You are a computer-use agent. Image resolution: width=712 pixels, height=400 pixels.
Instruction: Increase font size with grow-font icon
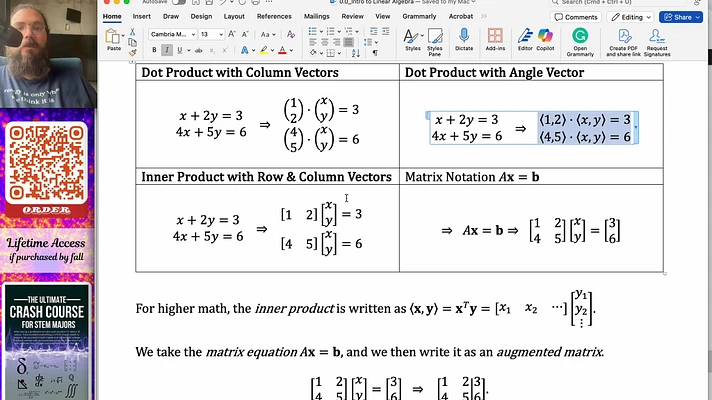click(x=232, y=35)
